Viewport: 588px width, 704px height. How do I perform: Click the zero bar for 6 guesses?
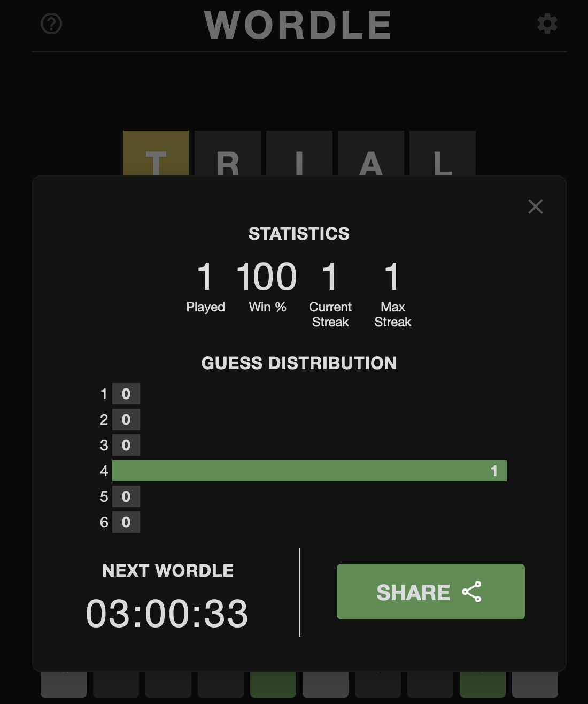(126, 522)
